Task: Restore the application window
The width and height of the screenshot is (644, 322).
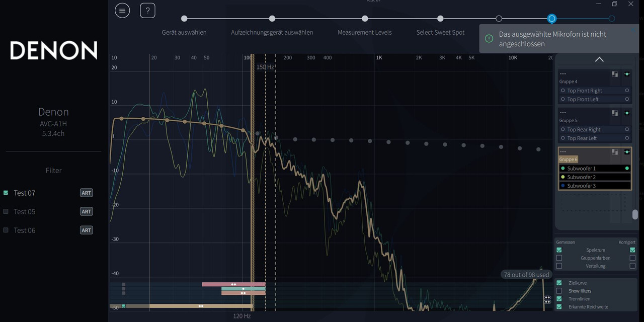Action: tap(615, 4)
